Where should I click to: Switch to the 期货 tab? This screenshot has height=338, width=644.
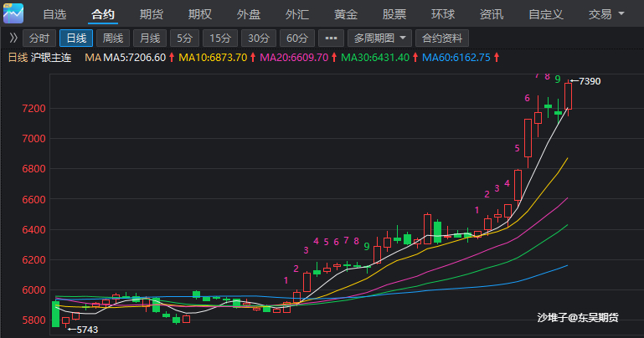point(151,14)
